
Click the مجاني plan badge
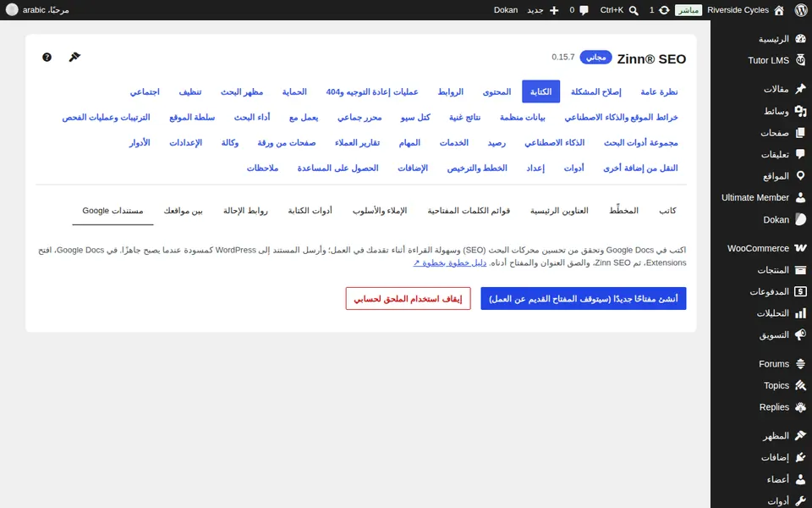[x=595, y=57]
